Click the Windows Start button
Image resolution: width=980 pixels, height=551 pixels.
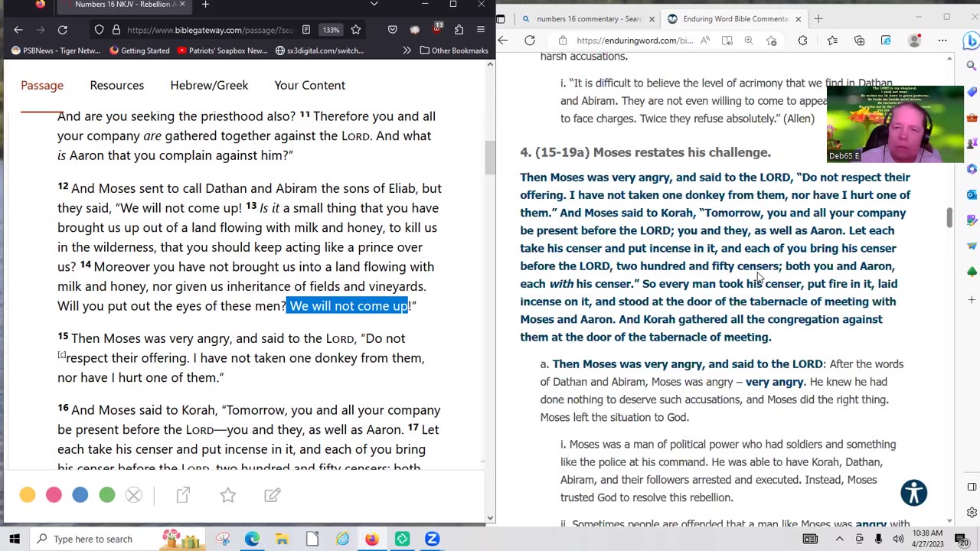[x=15, y=539]
